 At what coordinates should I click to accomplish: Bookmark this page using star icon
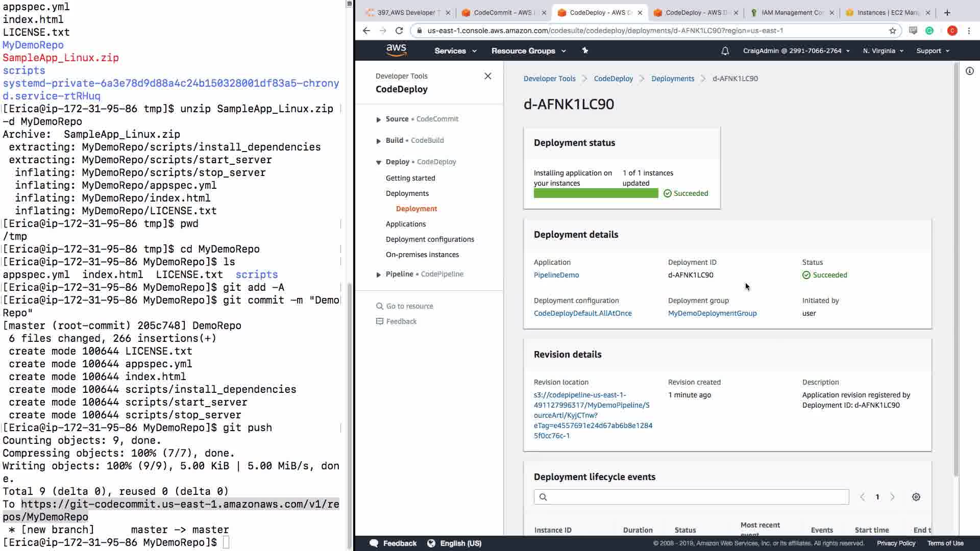(x=892, y=31)
